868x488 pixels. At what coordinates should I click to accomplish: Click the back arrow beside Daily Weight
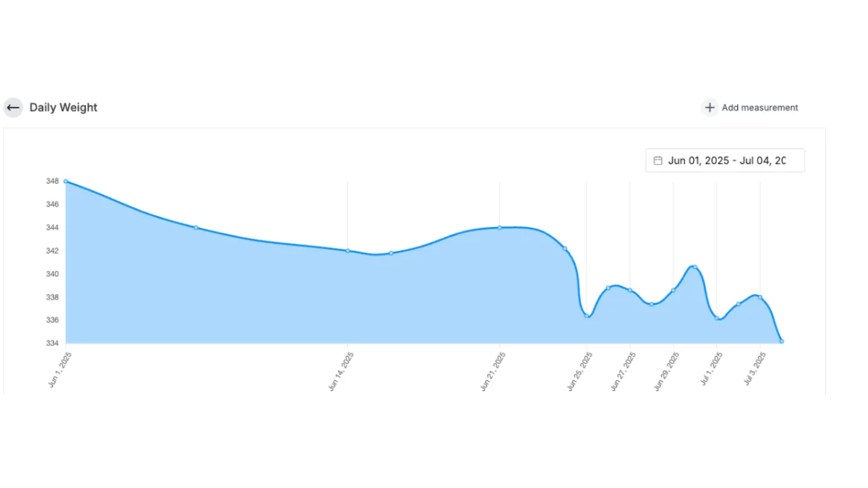[x=13, y=108]
